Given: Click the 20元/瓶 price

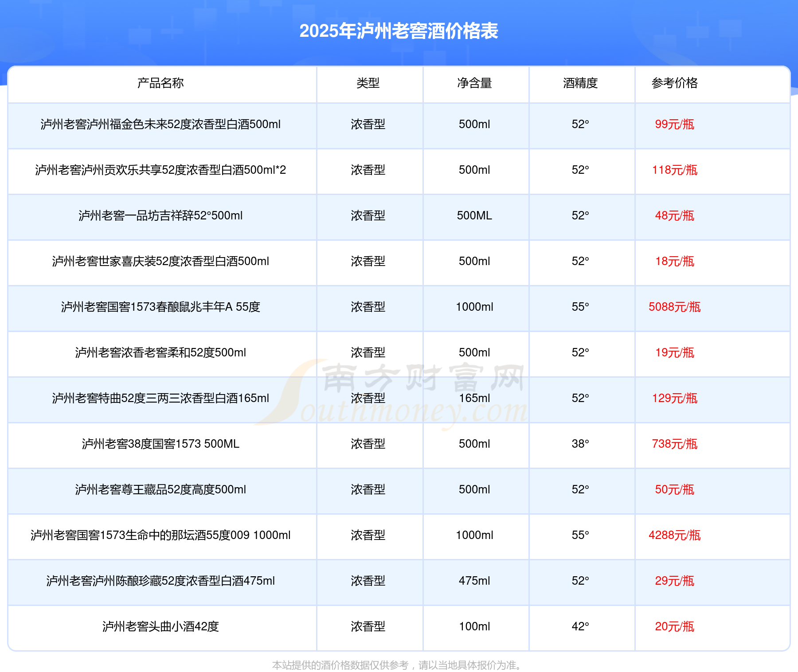Looking at the screenshot, I should [x=675, y=626].
